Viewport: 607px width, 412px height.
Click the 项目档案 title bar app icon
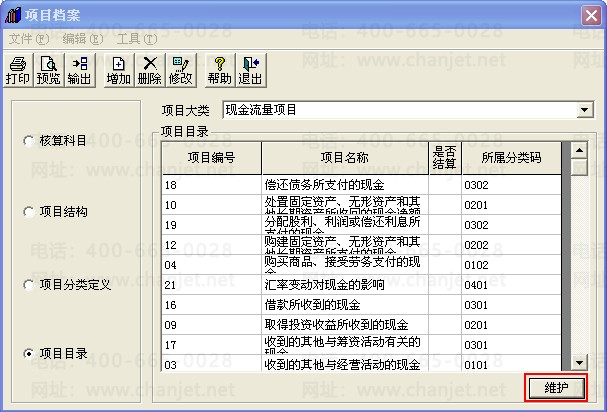click(x=13, y=15)
